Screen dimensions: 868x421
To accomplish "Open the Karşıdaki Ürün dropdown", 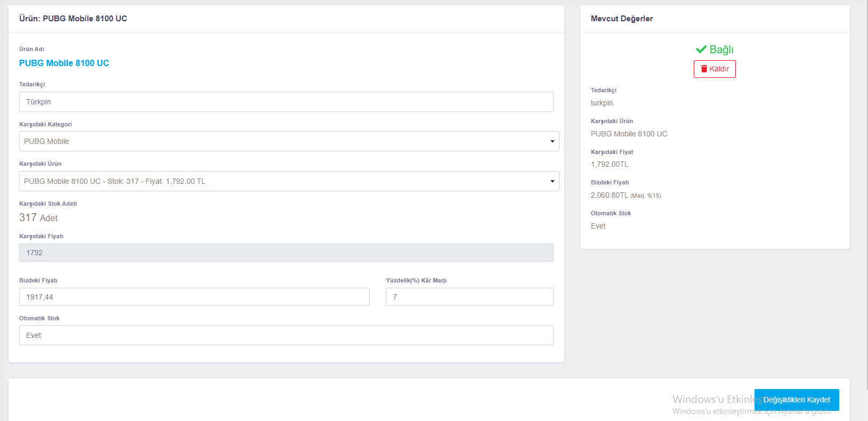I will pyautogui.click(x=289, y=181).
